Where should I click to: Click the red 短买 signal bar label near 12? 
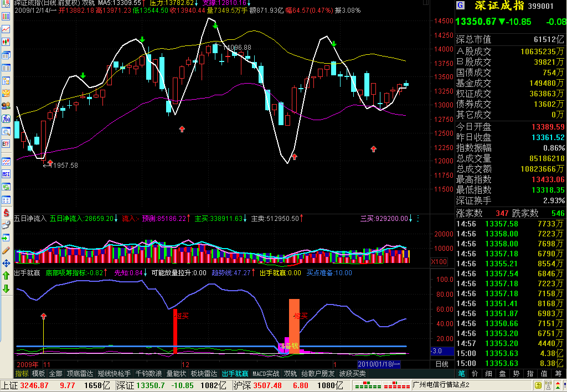(182, 316)
